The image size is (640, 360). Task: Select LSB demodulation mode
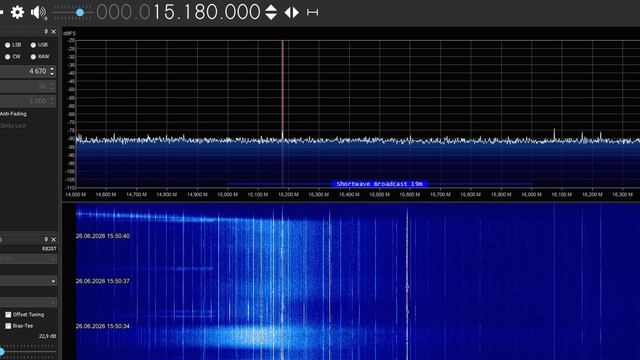[7, 45]
